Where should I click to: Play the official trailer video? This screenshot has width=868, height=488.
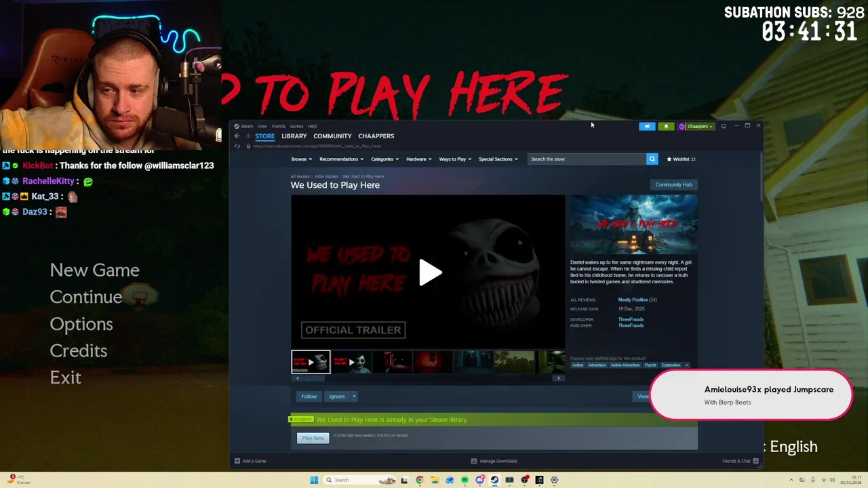point(430,272)
